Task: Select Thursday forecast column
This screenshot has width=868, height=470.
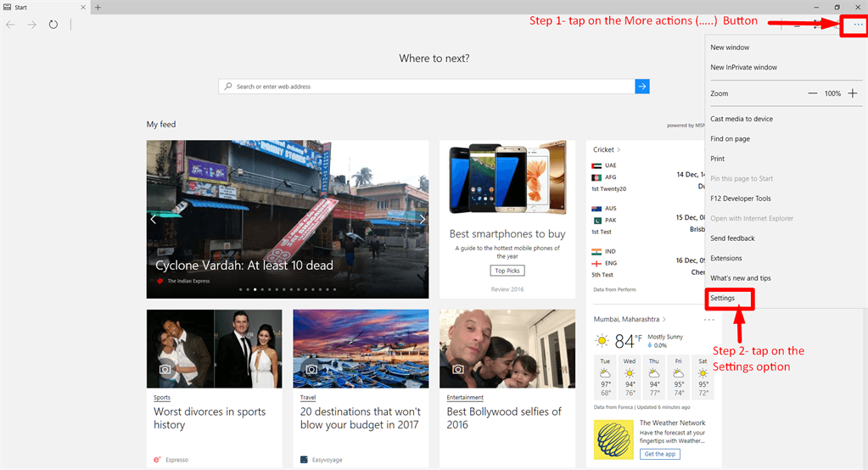Action: tap(654, 377)
